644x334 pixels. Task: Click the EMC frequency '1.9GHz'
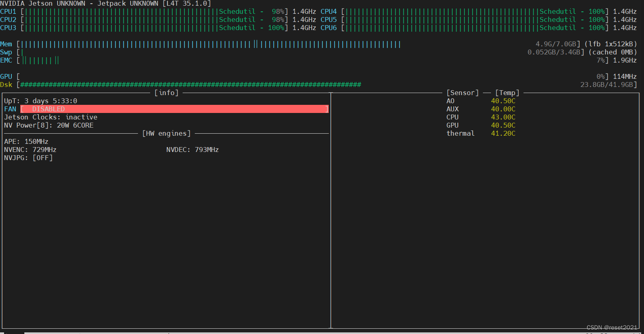625,60
